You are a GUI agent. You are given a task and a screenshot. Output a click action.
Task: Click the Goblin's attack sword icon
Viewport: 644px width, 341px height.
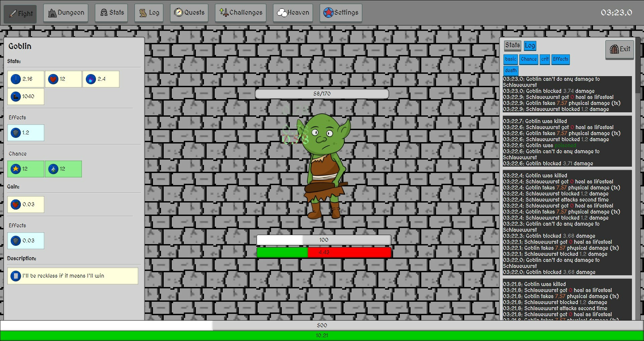coord(15,79)
